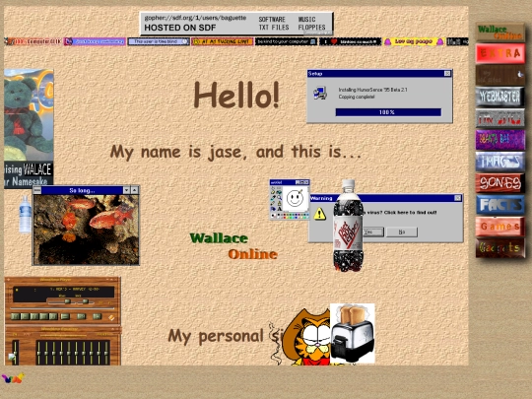This screenshot has width=532, height=399.
Task: Click the 'Computer GEEK' badge in the banner row
Action: (x=33, y=41)
